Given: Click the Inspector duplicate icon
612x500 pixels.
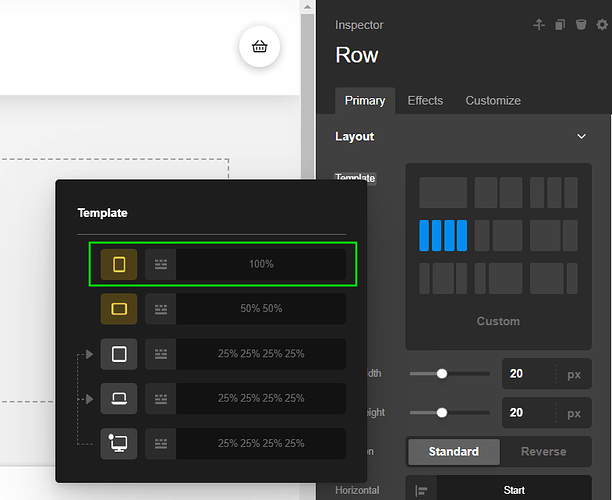Looking at the screenshot, I should pyautogui.click(x=561, y=25).
